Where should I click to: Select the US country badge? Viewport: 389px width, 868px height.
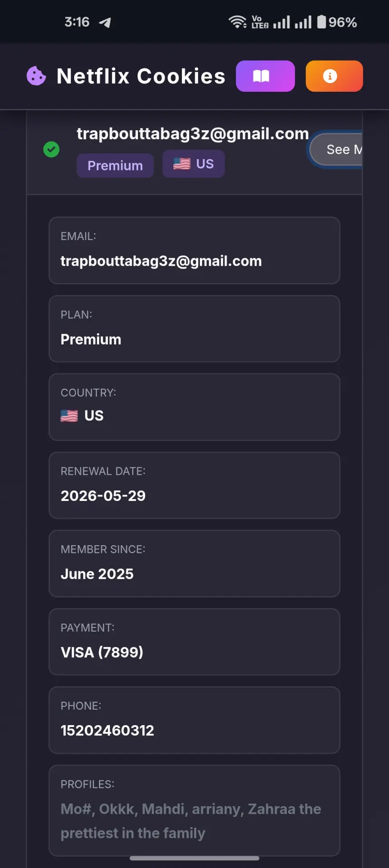pos(194,164)
